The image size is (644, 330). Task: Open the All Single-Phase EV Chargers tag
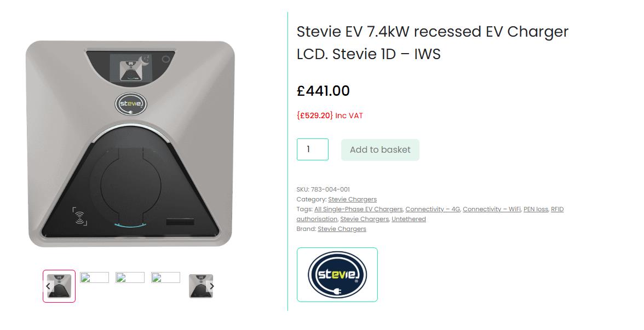tap(358, 209)
